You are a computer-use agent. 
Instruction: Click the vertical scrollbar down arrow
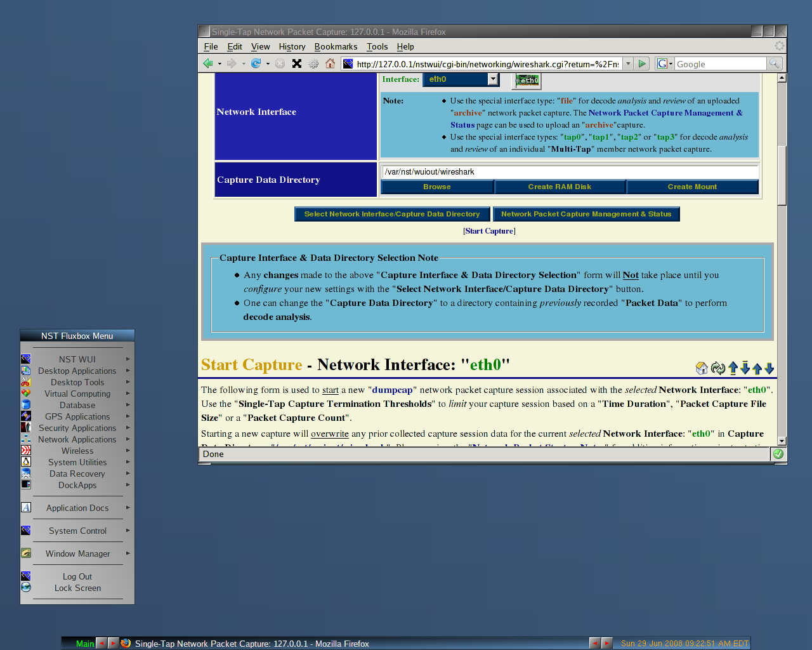coord(782,441)
